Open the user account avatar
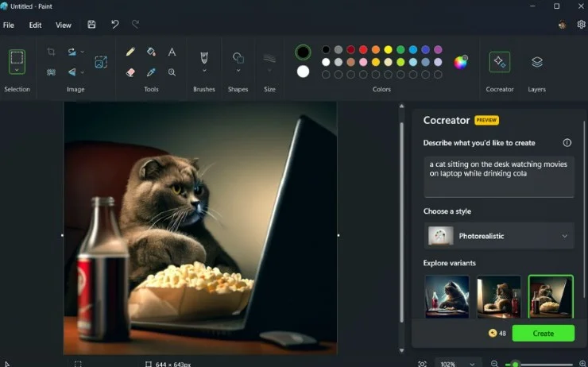 point(562,25)
